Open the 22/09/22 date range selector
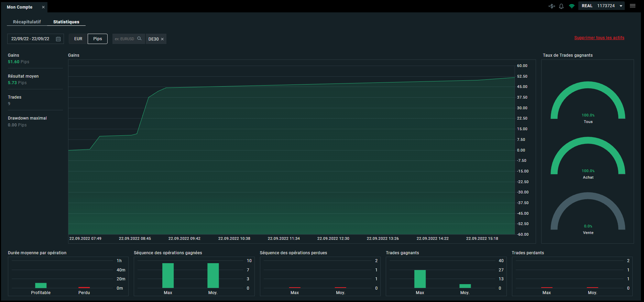The width and height of the screenshot is (644, 302). coord(30,39)
